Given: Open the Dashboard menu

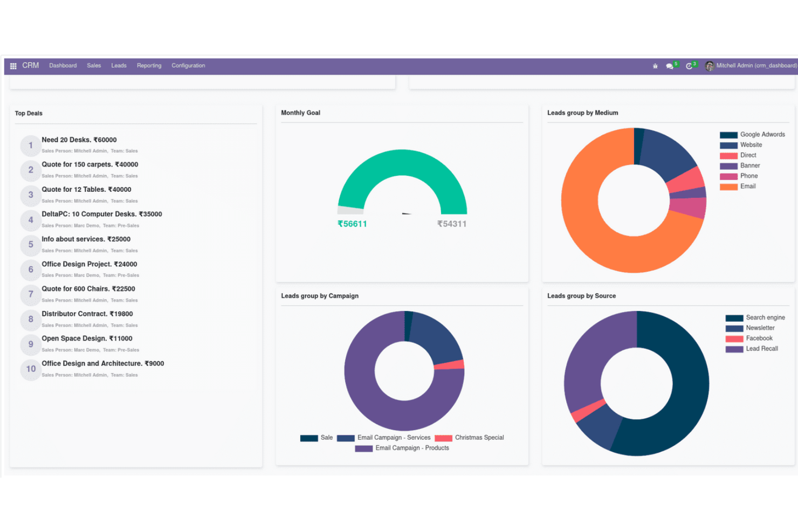Looking at the screenshot, I should (63, 66).
